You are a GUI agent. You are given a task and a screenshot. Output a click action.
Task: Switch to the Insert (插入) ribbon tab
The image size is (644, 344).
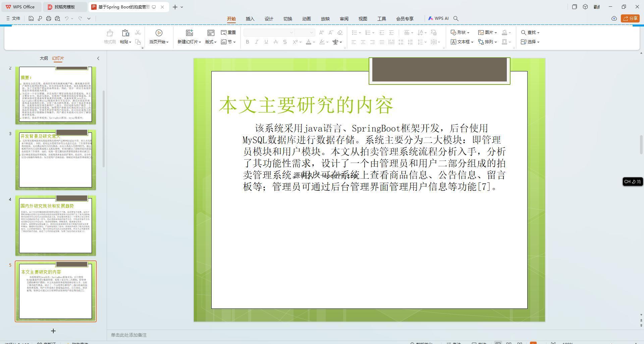(250, 19)
